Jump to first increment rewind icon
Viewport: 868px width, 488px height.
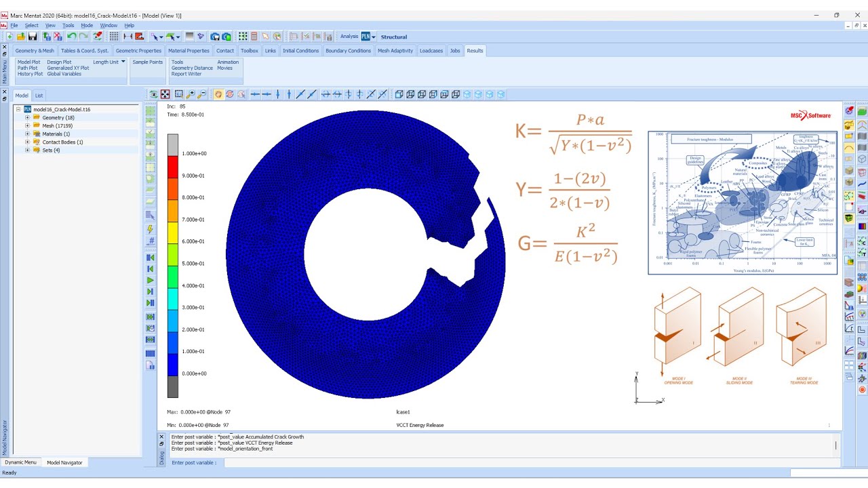coord(151,258)
